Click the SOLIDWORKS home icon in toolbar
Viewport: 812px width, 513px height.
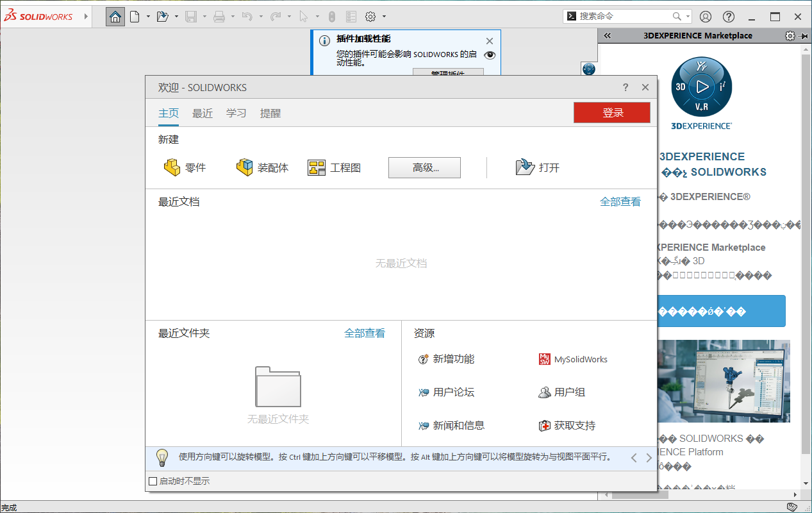(115, 16)
